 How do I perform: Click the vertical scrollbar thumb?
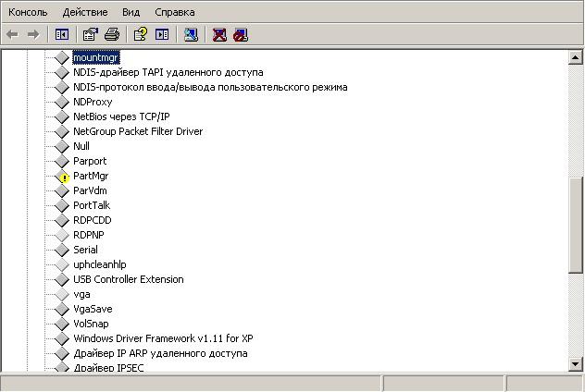[576, 227]
